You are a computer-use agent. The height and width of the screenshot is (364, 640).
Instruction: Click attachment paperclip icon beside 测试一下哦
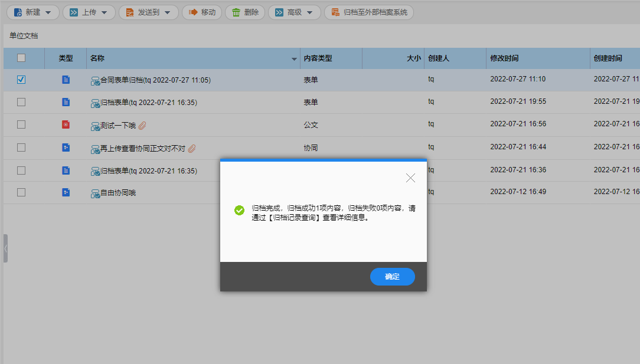click(142, 125)
